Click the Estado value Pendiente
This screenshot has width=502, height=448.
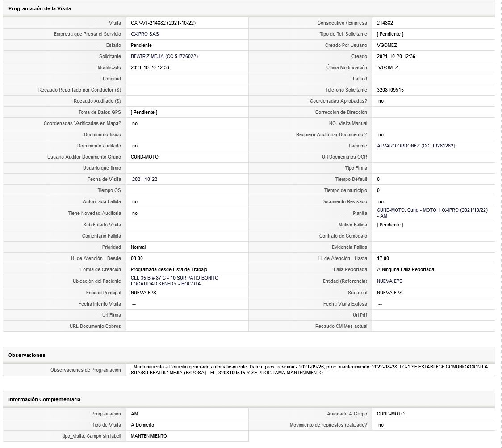point(141,45)
